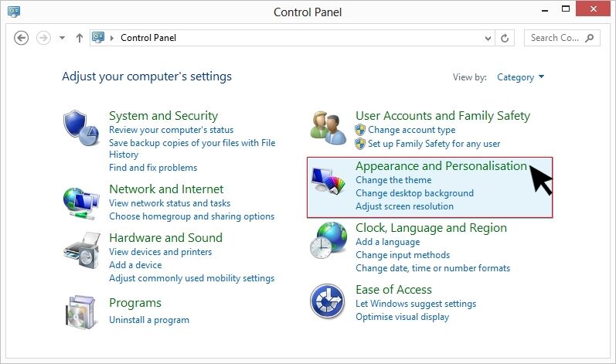Viewport: 616px width, 364px height.
Task: Open Hardware and Sound category
Action: click(x=165, y=237)
